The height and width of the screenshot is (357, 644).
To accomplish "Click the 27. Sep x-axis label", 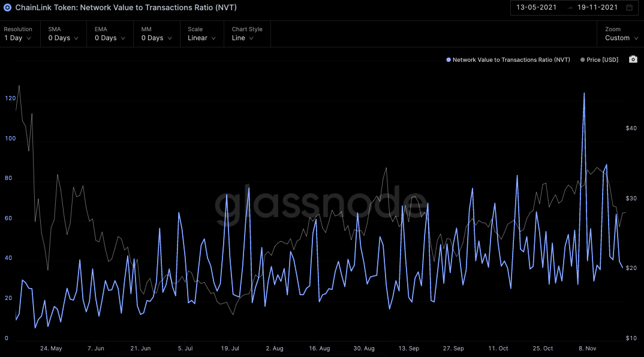I will click(x=453, y=349).
